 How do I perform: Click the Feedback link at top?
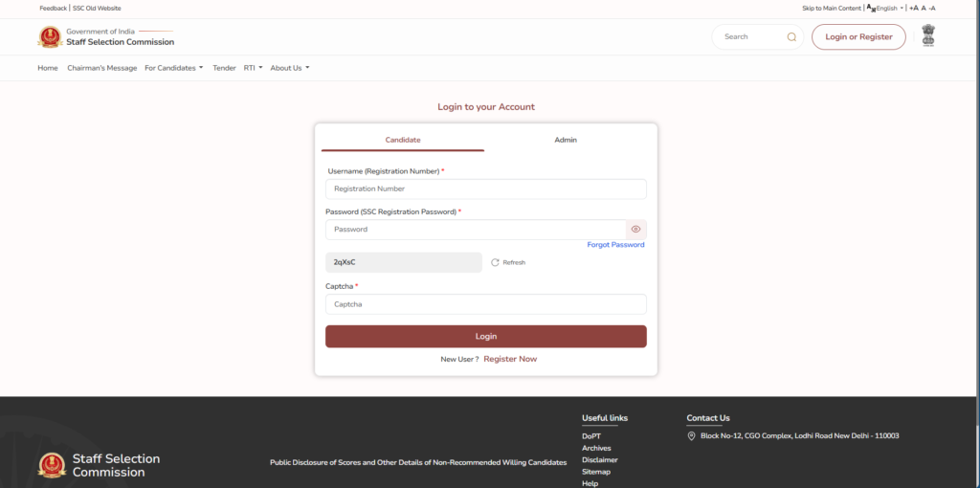point(54,8)
